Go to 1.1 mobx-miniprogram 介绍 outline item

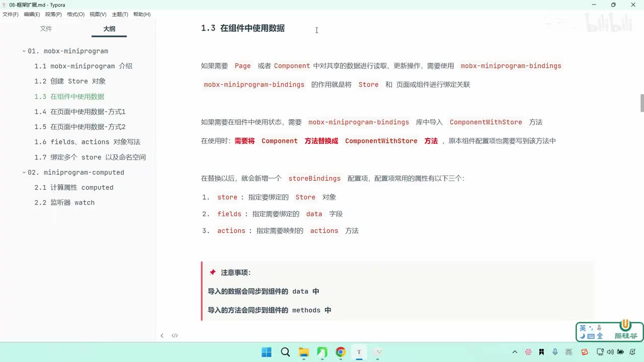coord(83,66)
